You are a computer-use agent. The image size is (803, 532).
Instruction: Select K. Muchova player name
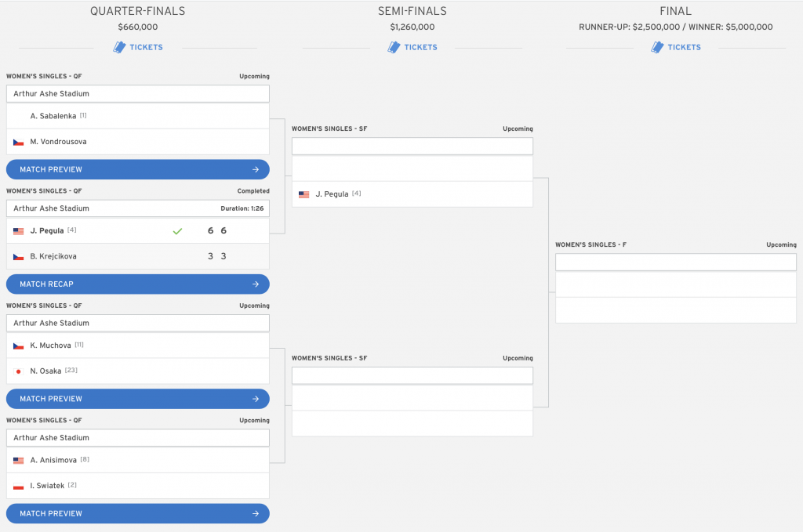tap(51, 346)
